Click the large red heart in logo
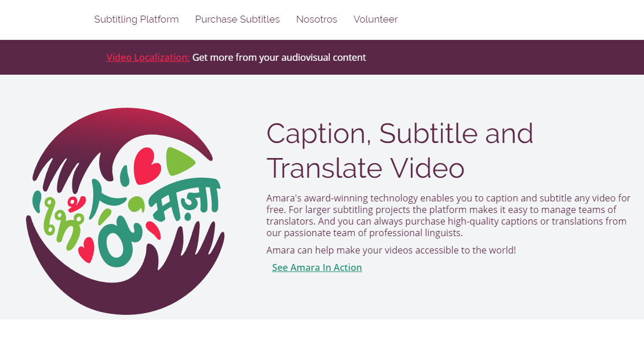 point(147,166)
